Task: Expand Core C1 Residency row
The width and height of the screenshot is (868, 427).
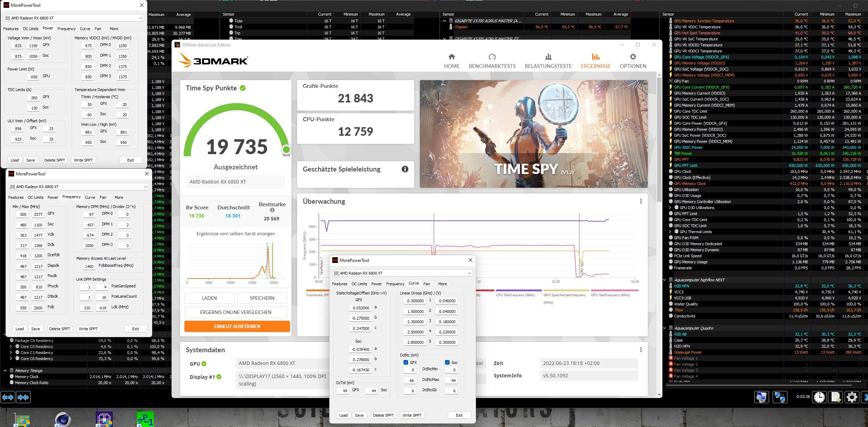Action: pyautogui.click(x=11, y=353)
